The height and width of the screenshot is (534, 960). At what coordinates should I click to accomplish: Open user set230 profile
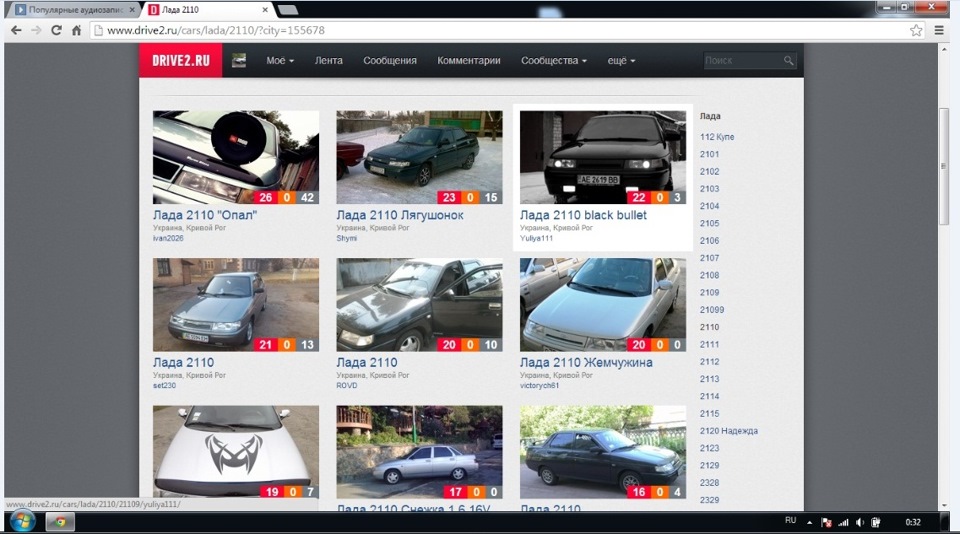click(x=164, y=385)
